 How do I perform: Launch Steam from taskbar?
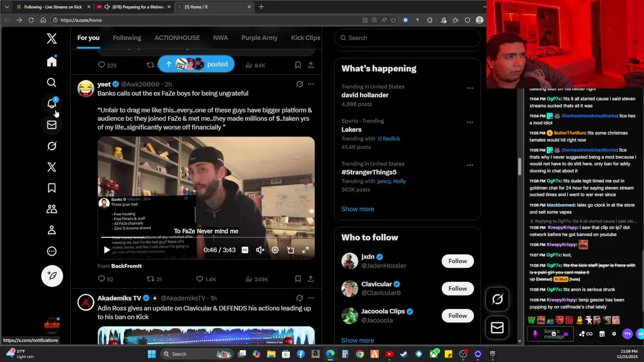(404, 354)
